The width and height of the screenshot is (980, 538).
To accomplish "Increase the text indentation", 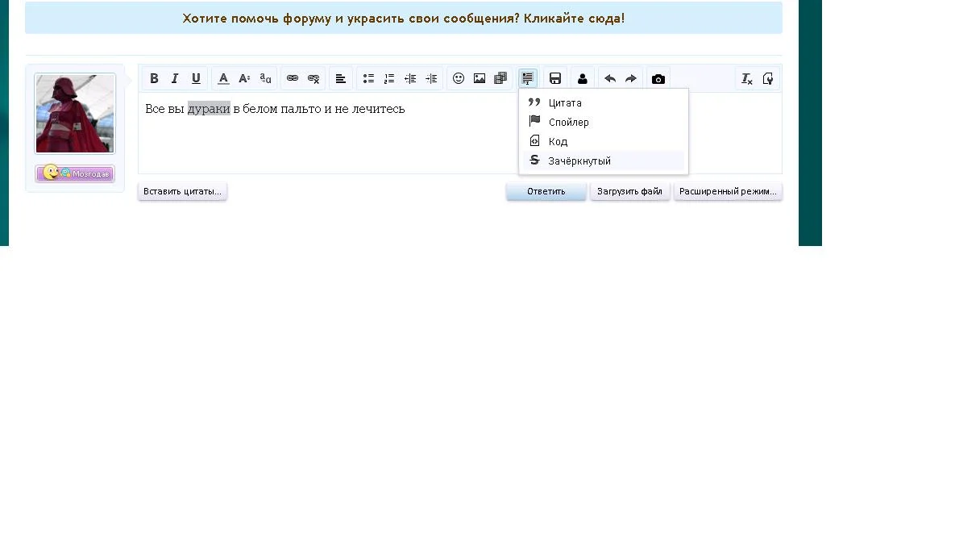I will click(x=431, y=78).
